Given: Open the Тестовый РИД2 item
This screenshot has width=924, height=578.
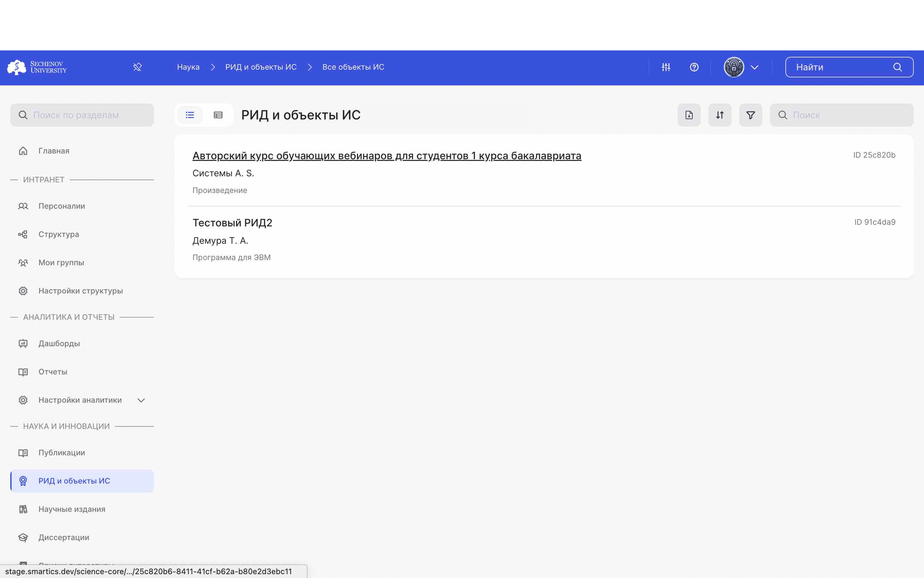Looking at the screenshot, I should 232,223.
